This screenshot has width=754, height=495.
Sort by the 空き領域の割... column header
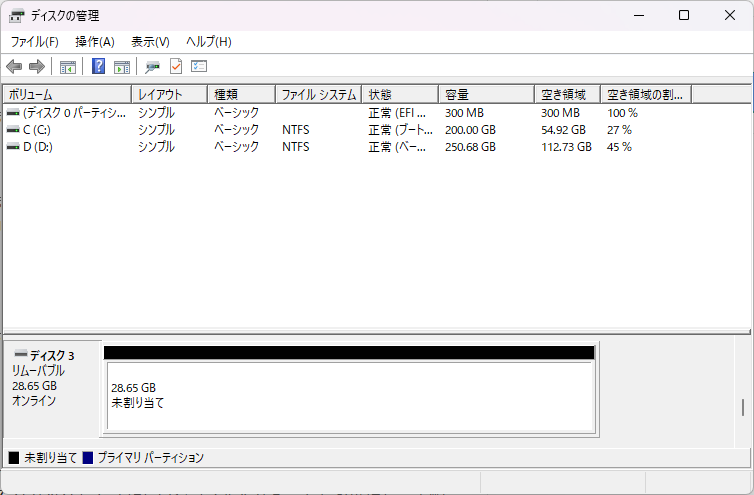tap(646, 94)
